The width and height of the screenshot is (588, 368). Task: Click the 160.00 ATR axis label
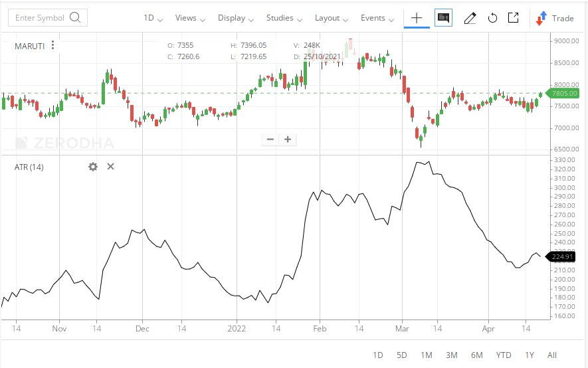(564, 316)
